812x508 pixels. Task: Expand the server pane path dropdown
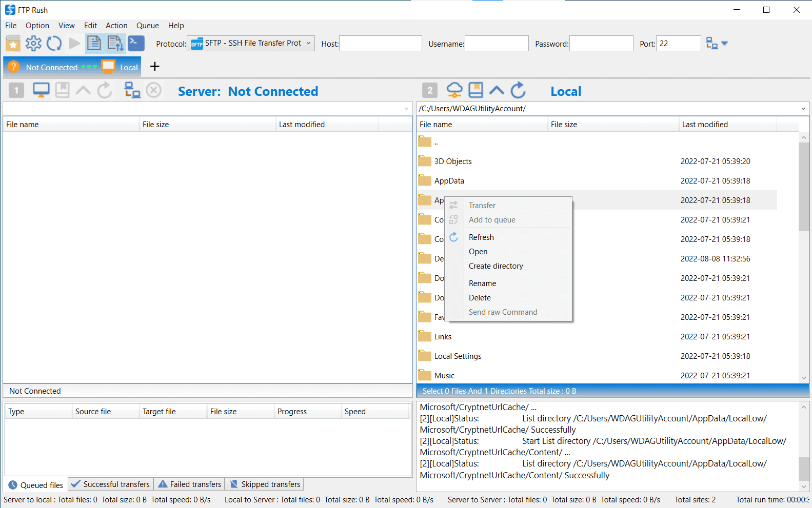406,109
